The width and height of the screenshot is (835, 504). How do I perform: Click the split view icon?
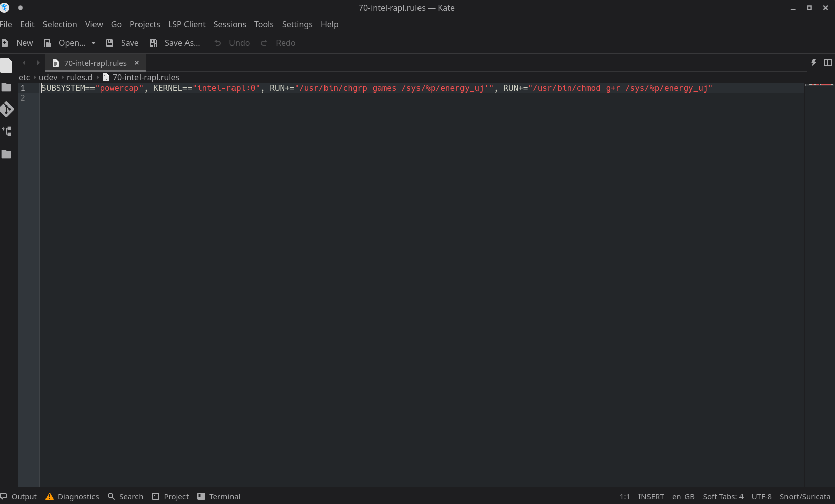828,63
